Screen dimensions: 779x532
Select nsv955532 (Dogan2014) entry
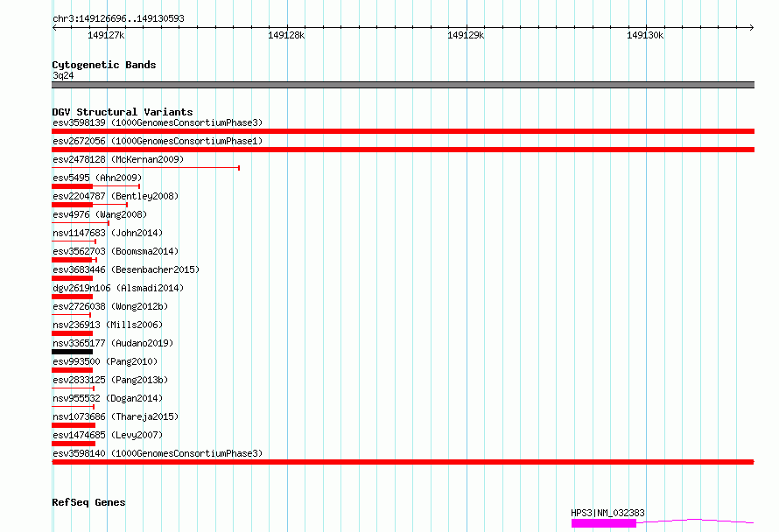(x=108, y=398)
